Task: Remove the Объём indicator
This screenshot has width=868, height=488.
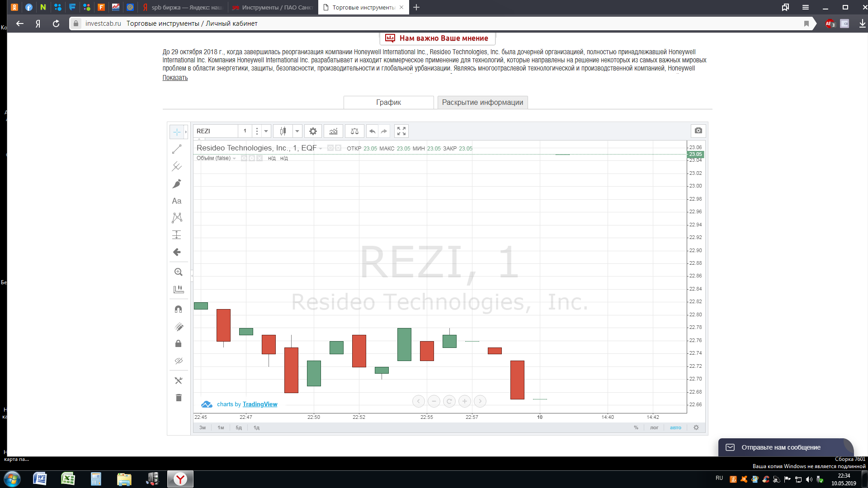Action: [259, 158]
